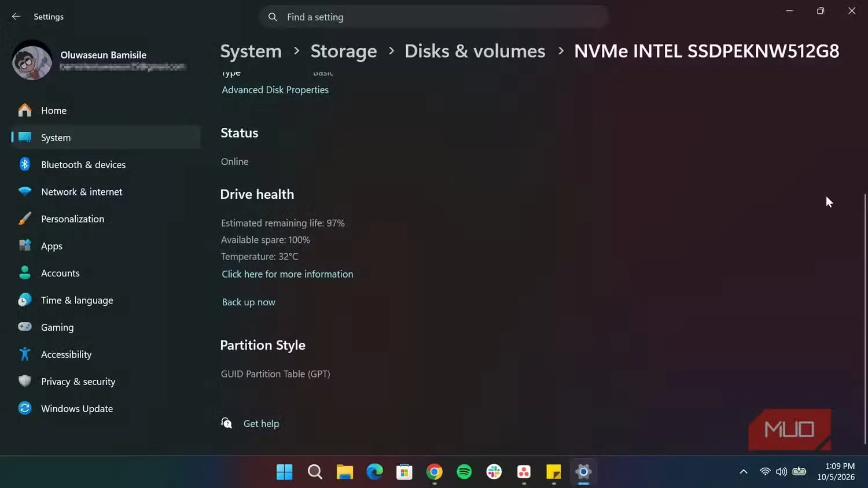Show hidden icons in system tray
Viewport: 868px width, 488px height.
744,472
